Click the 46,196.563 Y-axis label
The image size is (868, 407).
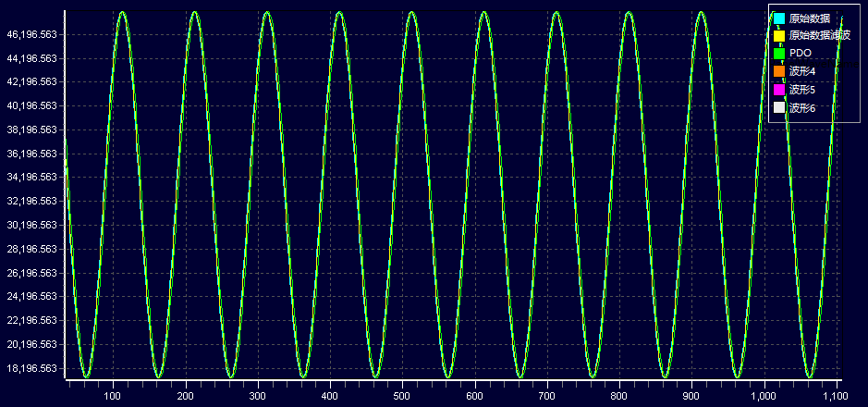coord(31,34)
